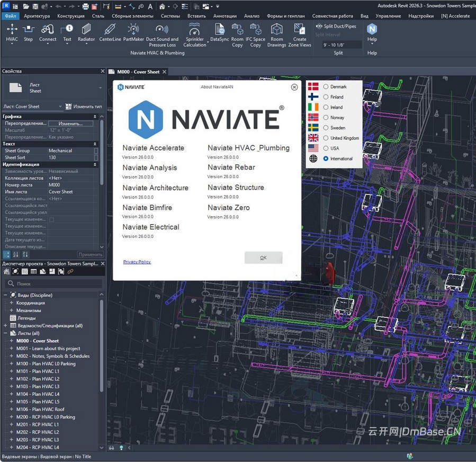Screen dimensions: 476x462
Task: Click the properties panel vertical scrollbar
Action: 102,152
